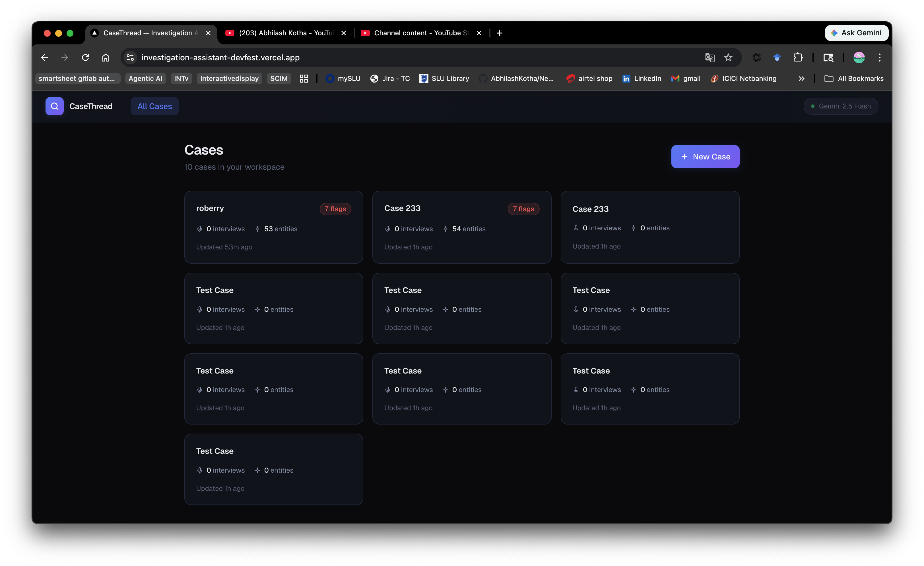
Task: Open tab groups grid icon in bookmarks bar
Action: pos(304,79)
